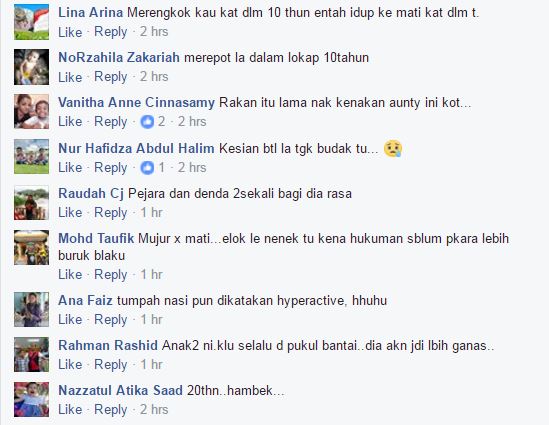Like Ana Faiz's comment
The width and height of the screenshot is (549, 425).
pyautogui.click(x=70, y=320)
